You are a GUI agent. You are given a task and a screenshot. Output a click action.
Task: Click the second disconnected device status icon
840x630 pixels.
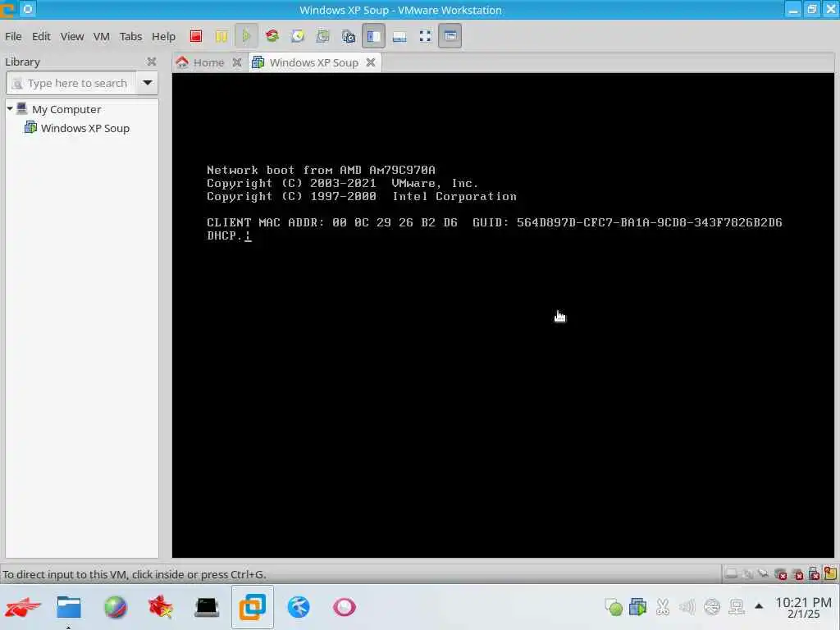coord(797,573)
